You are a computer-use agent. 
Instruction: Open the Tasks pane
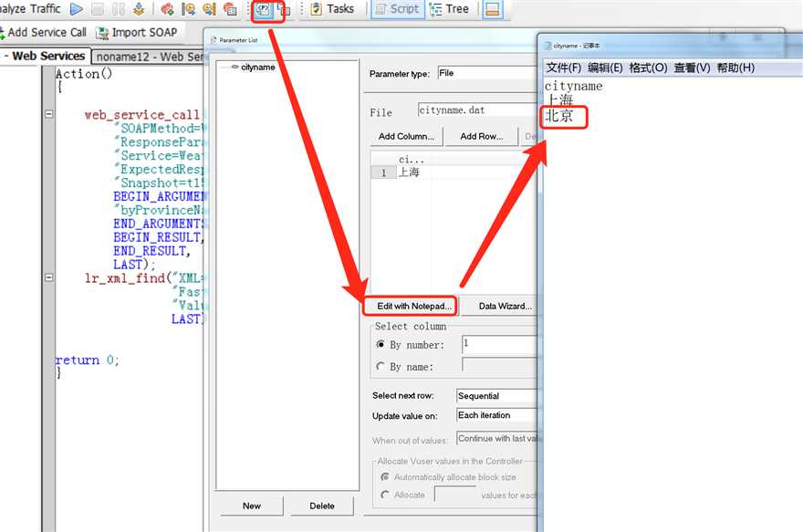tap(332, 9)
